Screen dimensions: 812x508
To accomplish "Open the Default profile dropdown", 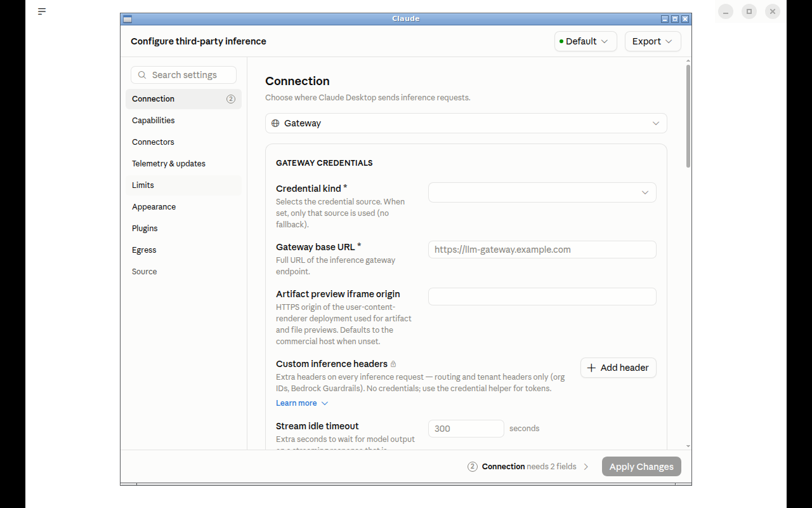I will click(586, 41).
